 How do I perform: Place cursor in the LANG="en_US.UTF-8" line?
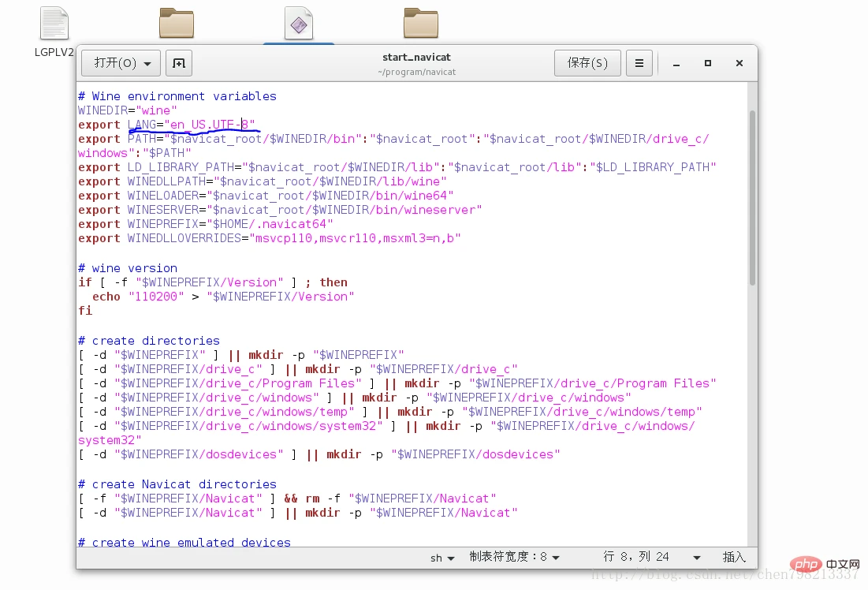(166, 125)
